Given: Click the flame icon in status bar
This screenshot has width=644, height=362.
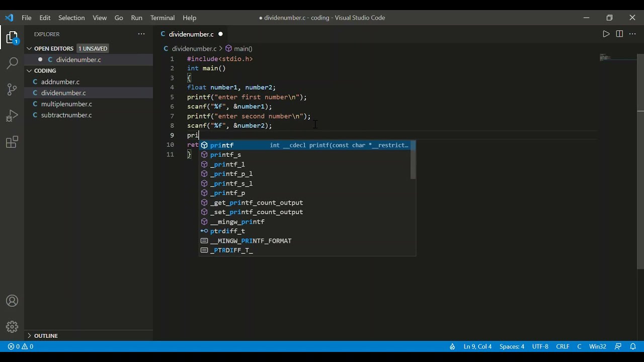Looking at the screenshot, I should click(x=452, y=346).
